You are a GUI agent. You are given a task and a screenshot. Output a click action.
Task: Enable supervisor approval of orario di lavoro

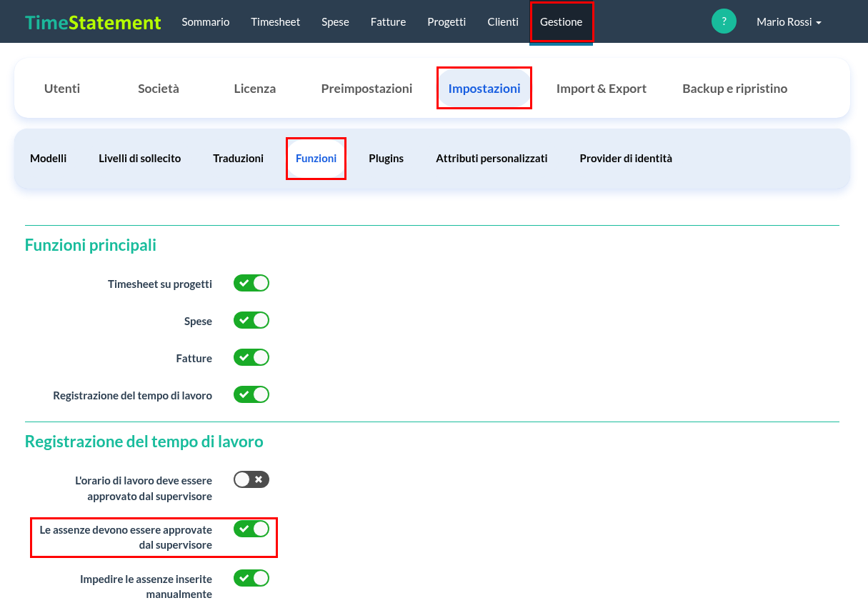(251, 479)
